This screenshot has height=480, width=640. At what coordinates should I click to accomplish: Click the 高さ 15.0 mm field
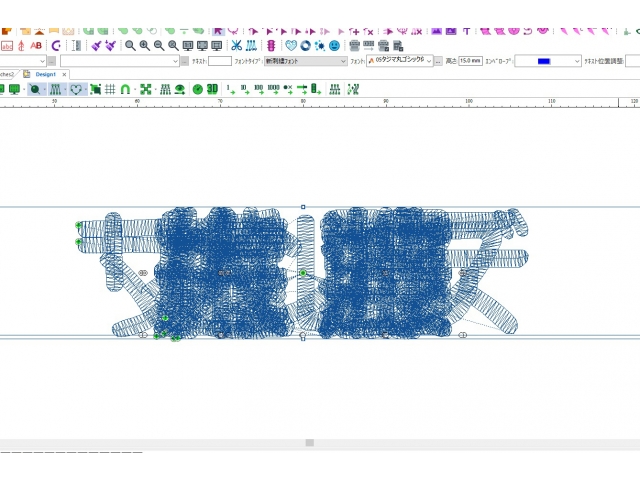pyautogui.click(x=470, y=61)
